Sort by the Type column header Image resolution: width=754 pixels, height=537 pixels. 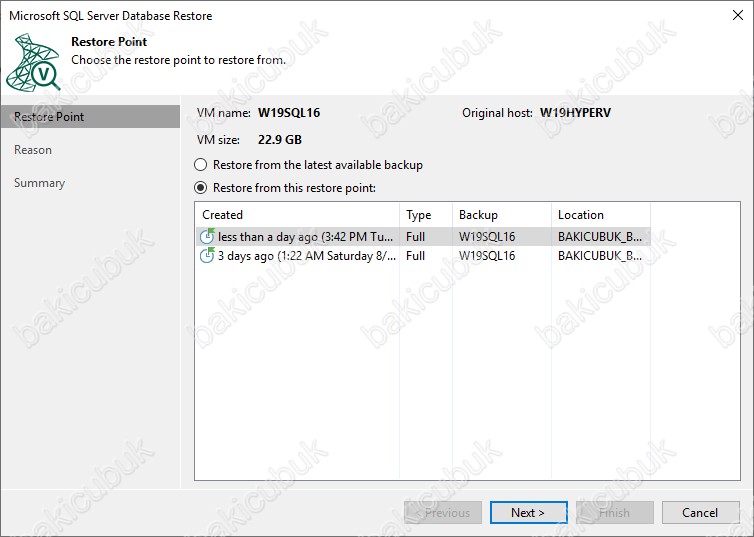pos(426,215)
